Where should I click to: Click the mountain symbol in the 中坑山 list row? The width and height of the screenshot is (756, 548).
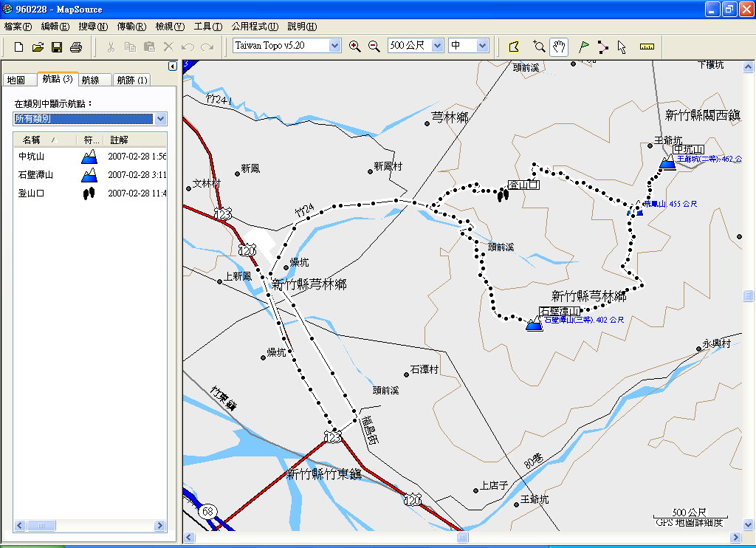(x=89, y=157)
